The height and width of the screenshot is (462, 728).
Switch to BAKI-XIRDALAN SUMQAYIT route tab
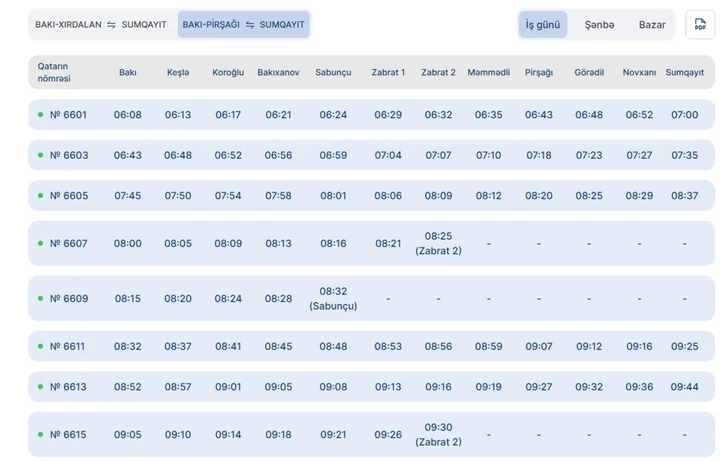pos(101,25)
